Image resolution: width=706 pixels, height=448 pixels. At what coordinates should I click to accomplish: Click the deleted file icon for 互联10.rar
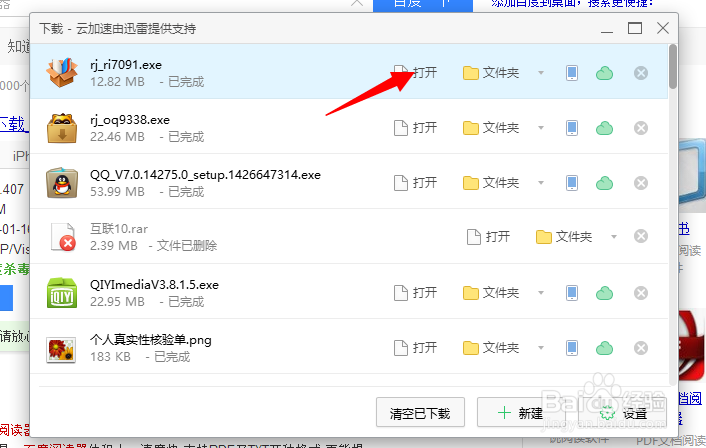[x=63, y=237]
